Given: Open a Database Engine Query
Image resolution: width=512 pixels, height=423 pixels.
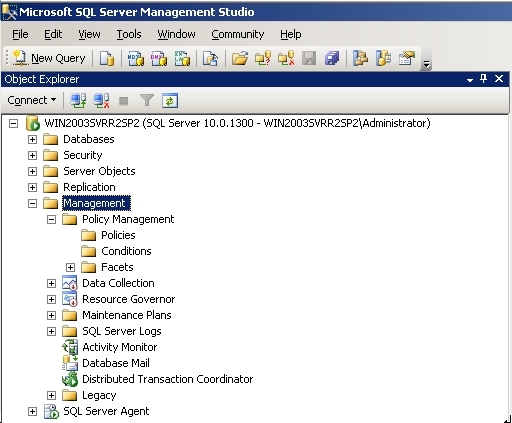Looking at the screenshot, I should [107, 58].
